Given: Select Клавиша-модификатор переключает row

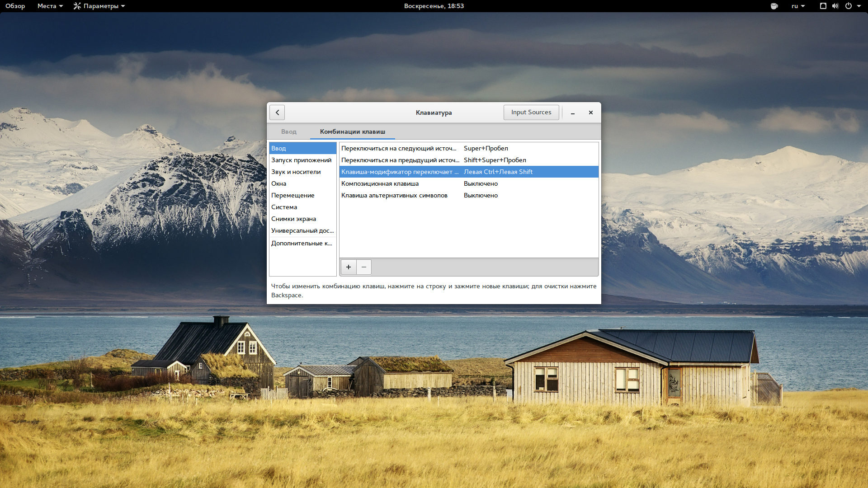Looking at the screenshot, I should pyautogui.click(x=469, y=172).
